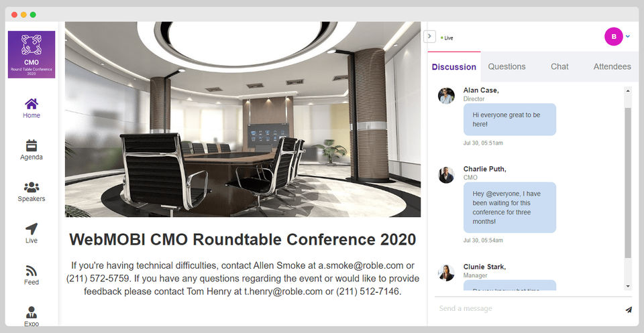The height and width of the screenshot is (333, 644).
Task: Click the discussion scrollbar down arrow
Action: pos(628,286)
